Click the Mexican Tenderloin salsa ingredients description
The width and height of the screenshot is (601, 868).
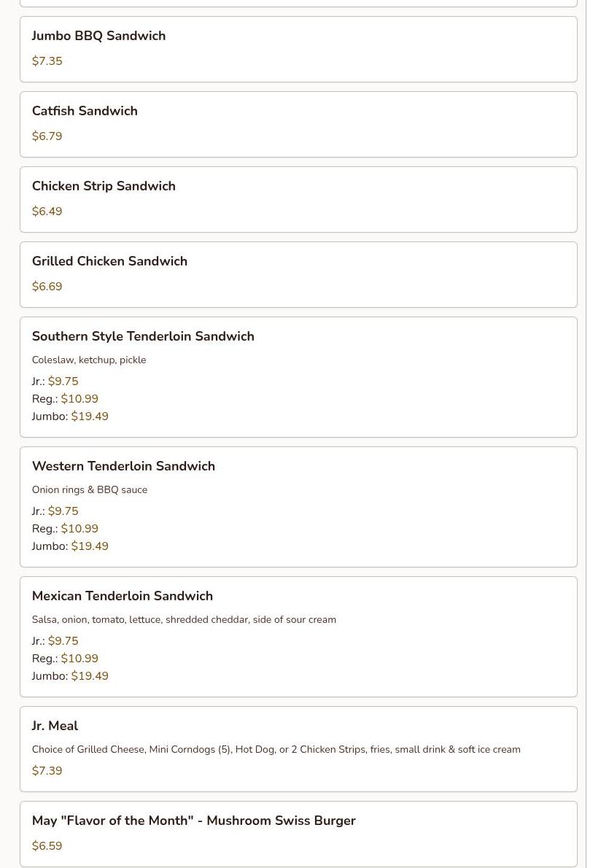(184, 619)
